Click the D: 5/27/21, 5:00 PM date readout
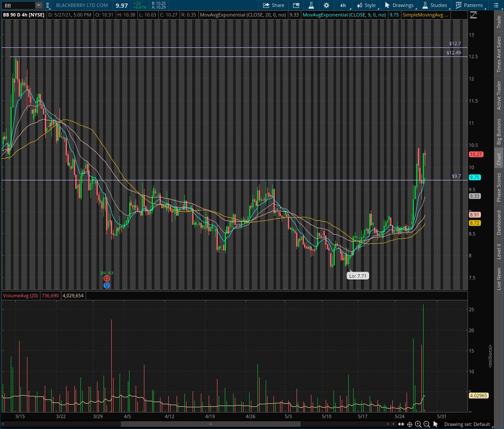 click(x=70, y=15)
